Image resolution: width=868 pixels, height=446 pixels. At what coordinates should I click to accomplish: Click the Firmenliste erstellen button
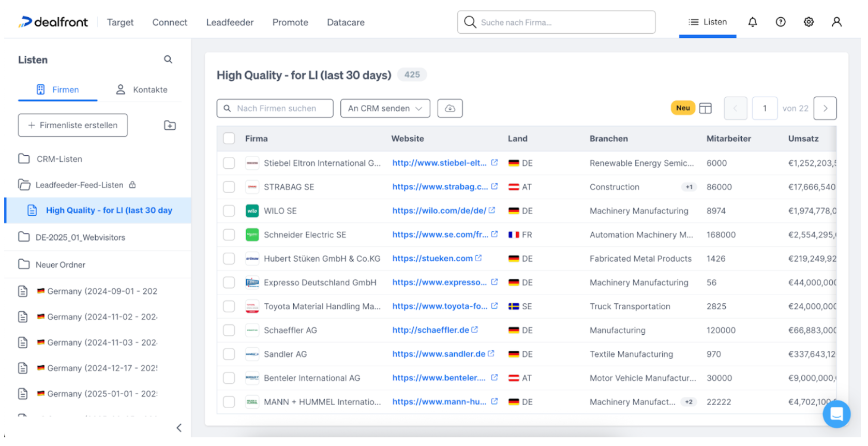pyautogui.click(x=73, y=125)
